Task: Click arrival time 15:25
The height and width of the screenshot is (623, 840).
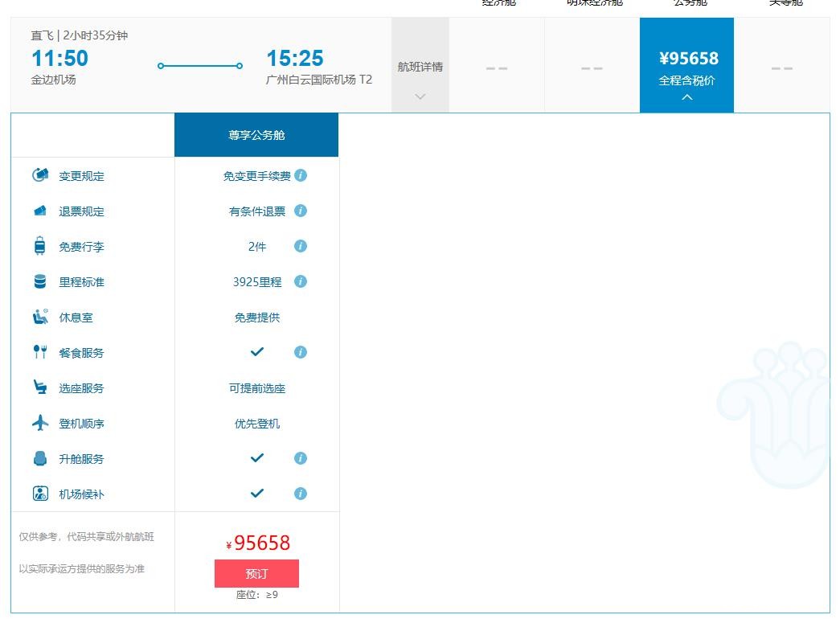Action: pos(295,58)
